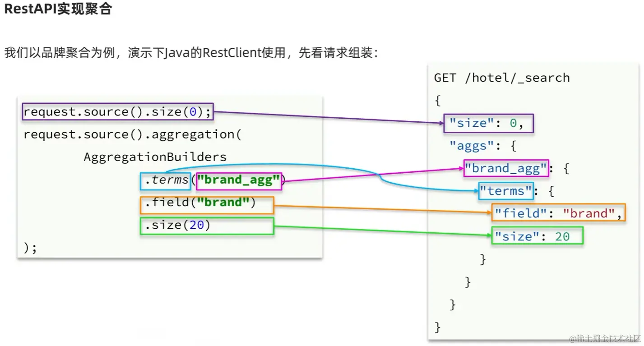The image size is (644, 346).
Task: Click the highlighted request.source().size(0) code box
Action: 117,111
